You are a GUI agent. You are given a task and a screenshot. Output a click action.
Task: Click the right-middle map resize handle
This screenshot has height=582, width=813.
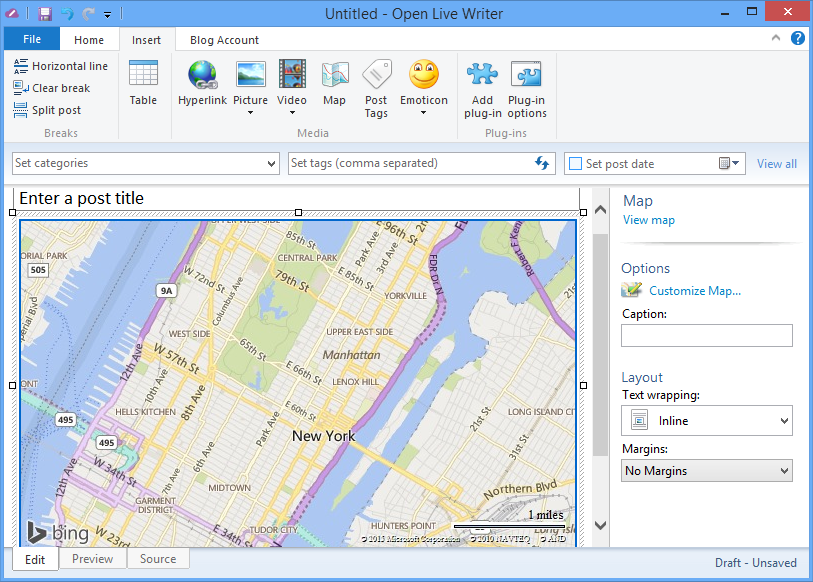coord(583,385)
